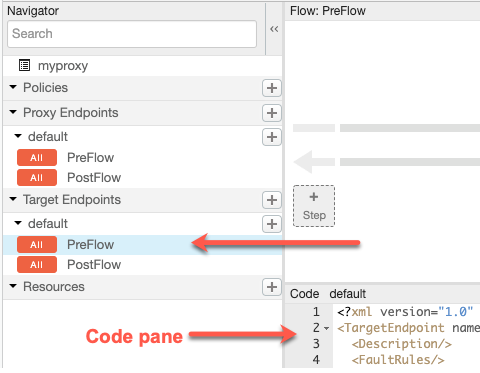480x373 pixels.
Task: Add a Step to the flow
Action: (314, 206)
